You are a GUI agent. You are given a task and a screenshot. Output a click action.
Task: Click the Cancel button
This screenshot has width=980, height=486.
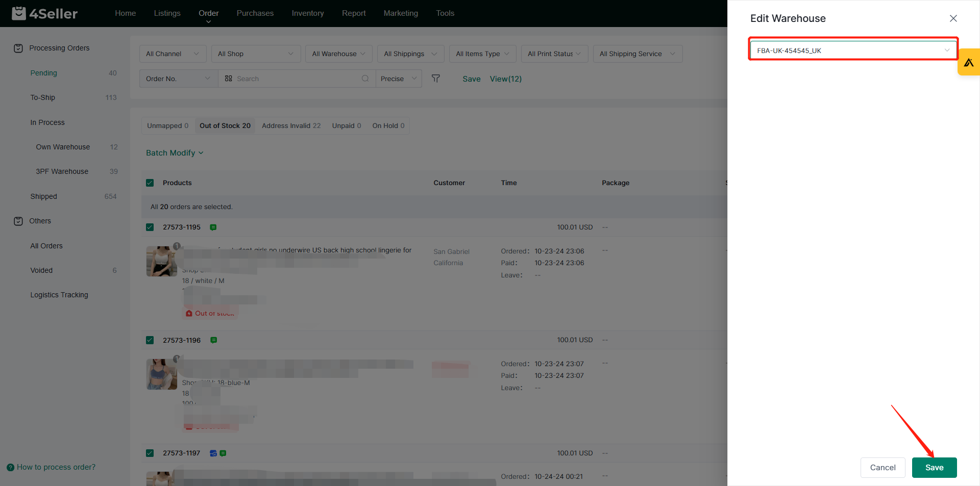pos(883,468)
